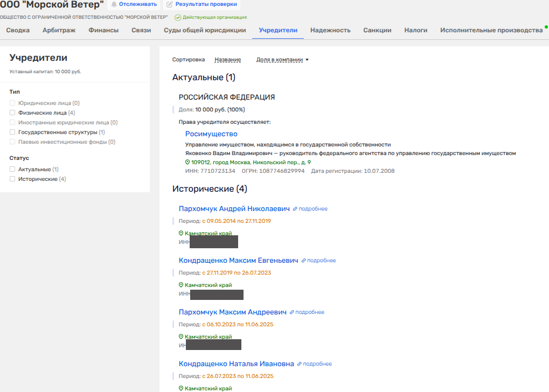Switch to the Санкции tab
Viewport: 549px width, 392px height.
click(377, 30)
